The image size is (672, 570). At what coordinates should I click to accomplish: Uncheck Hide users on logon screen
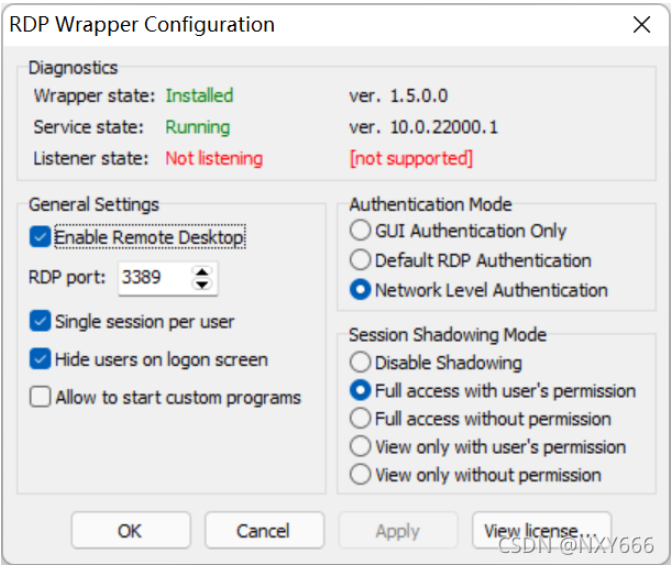click(x=41, y=360)
